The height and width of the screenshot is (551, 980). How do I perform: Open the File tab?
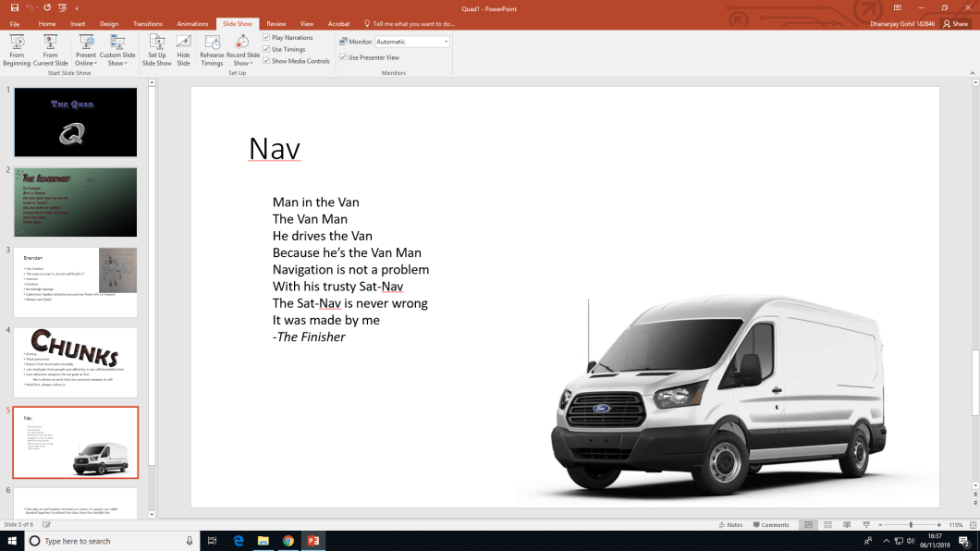[x=15, y=24]
